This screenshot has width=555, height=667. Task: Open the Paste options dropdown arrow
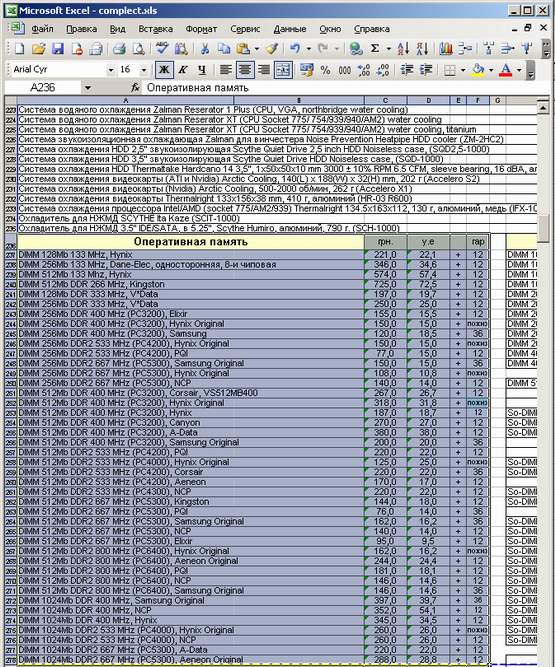257,49
